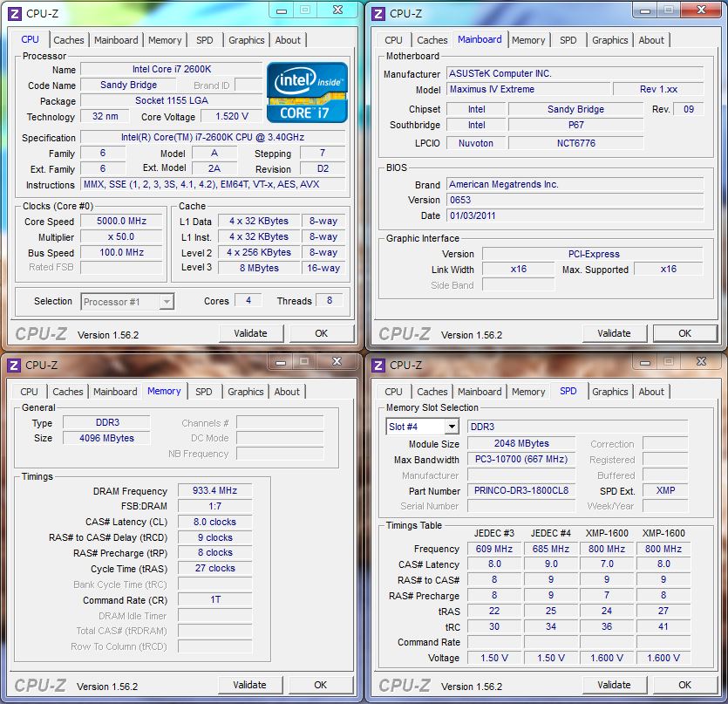The image size is (728, 704).
Task: Open About tab in bottom-right SPD window
Action: pos(651,392)
